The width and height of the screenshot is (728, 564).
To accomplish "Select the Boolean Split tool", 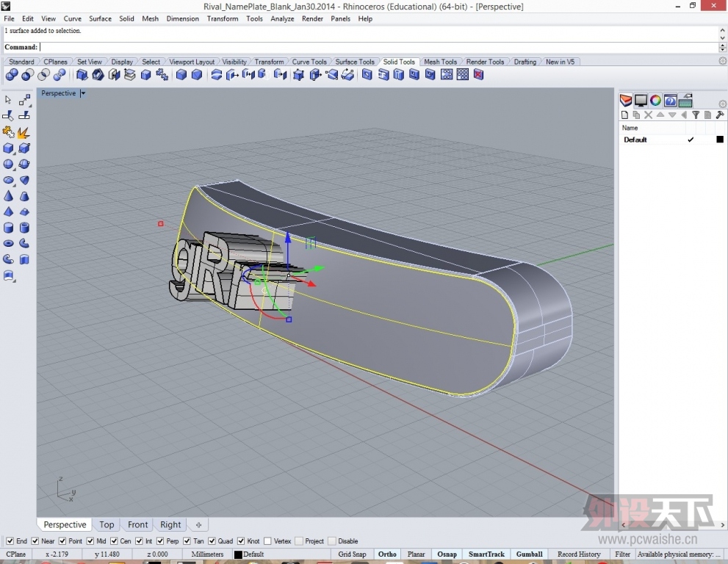I will (60, 75).
